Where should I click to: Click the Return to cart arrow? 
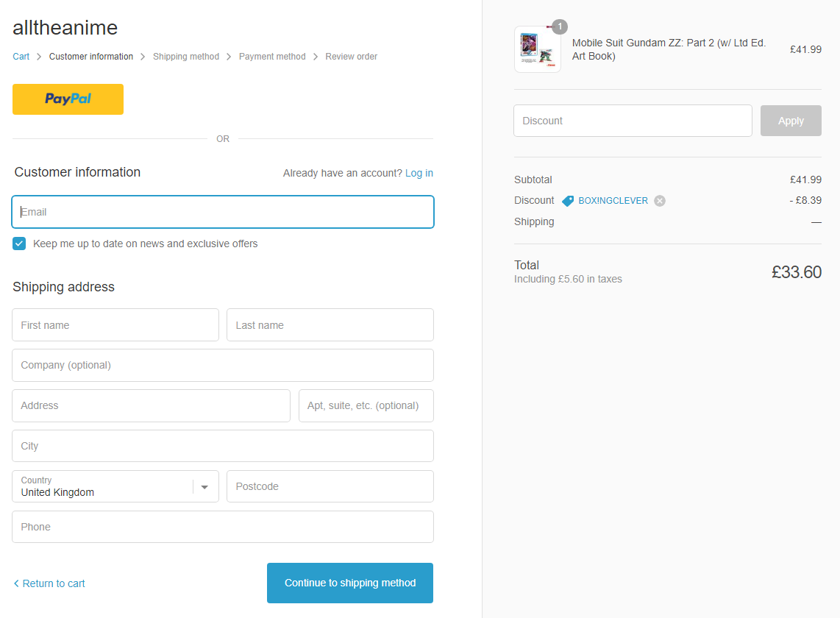pyautogui.click(x=16, y=583)
